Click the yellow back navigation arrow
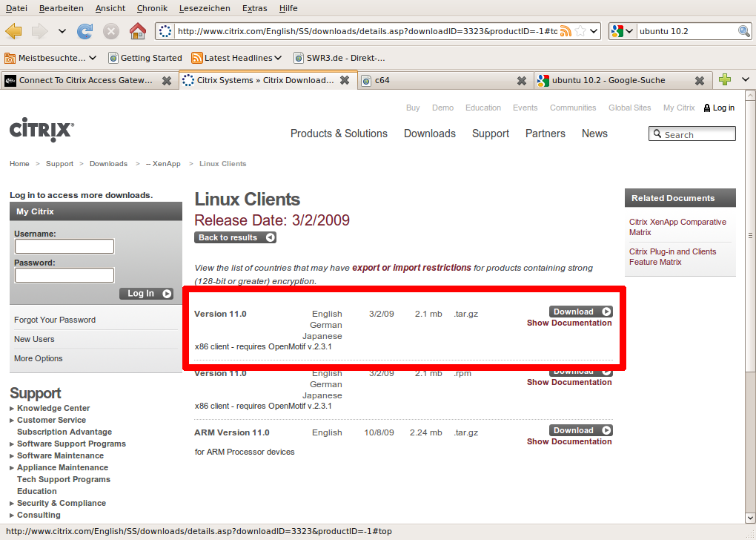 click(x=15, y=31)
